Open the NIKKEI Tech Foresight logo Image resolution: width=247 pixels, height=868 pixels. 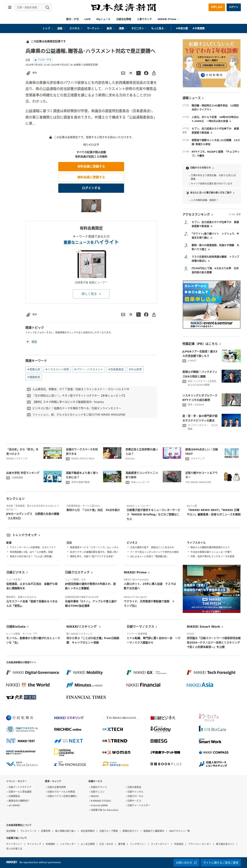coord(211,673)
